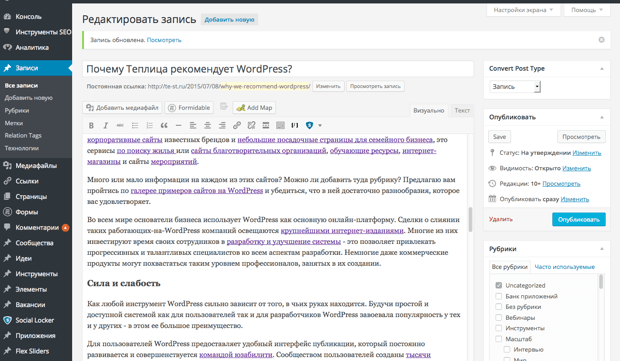This screenshot has width=620, height=361.
Task: Open Медиафайлы in sidebar
Action: point(36,166)
